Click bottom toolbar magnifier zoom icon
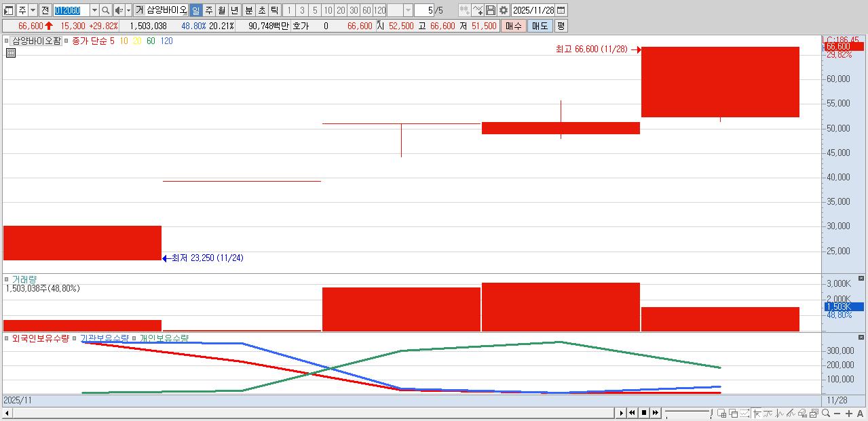868x421 pixels. click(x=825, y=413)
